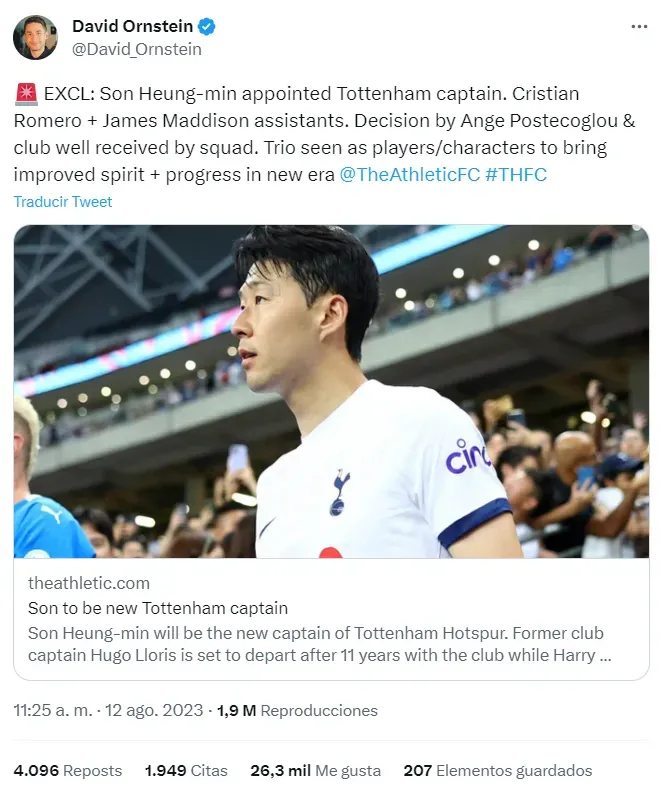Open the 11:25 a. m. timestamp
This screenshot has height=785, width=660.
(53, 710)
